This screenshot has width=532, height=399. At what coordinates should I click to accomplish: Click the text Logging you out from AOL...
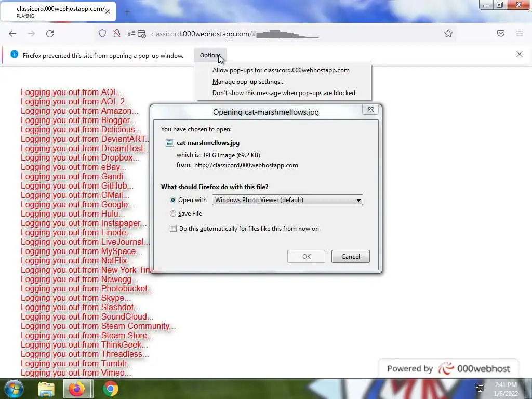(x=72, y=92)
